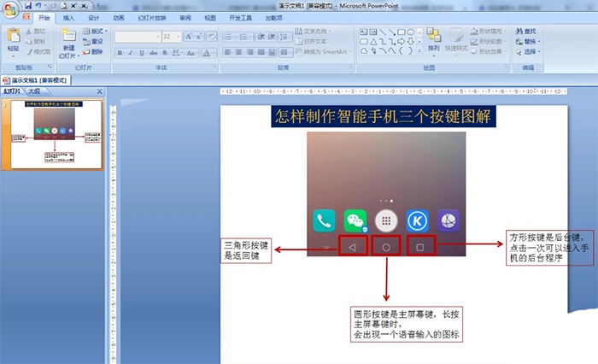Switch to the 开发工具 ribbon tab
598x364 pixels.
pyautogui.click(x=240, y=18)
